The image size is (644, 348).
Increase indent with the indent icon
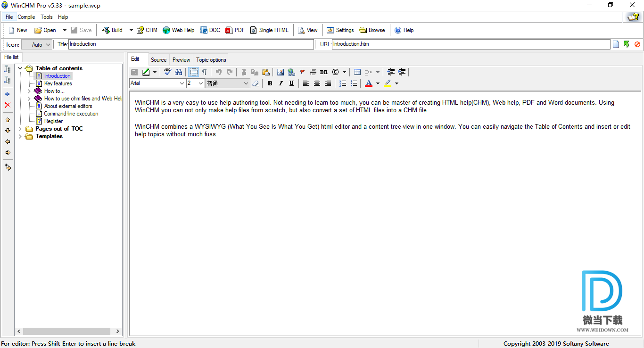point(402,72)
